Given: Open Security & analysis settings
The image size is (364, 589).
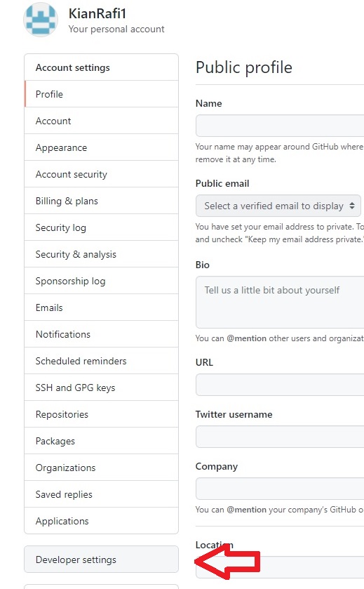Looking at the screenshot, I should [x=101, y=254].
